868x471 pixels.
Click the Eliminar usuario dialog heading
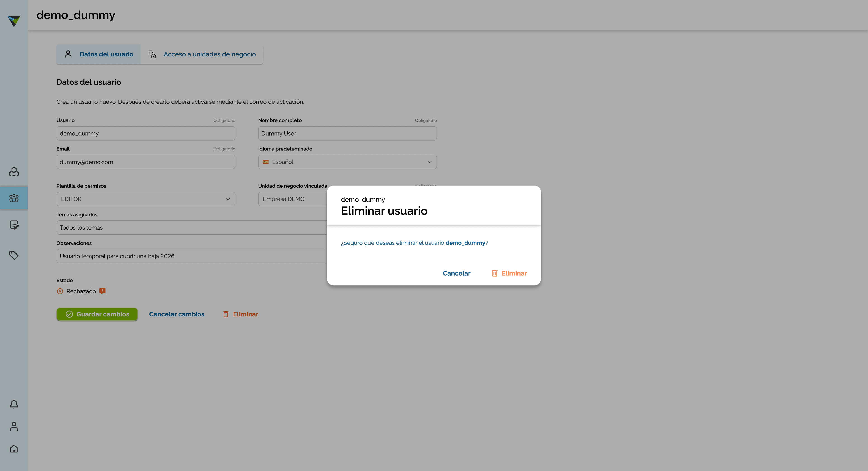[384, 211]
